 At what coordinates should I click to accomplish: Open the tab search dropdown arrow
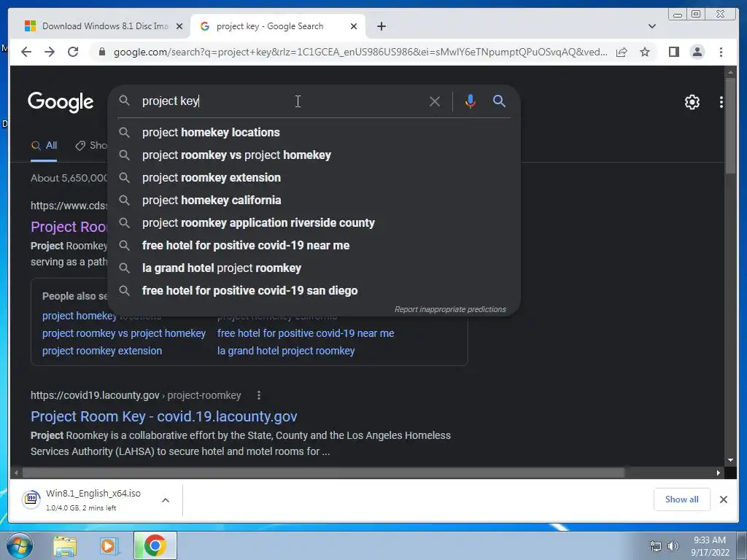click(x=652, y=26)
